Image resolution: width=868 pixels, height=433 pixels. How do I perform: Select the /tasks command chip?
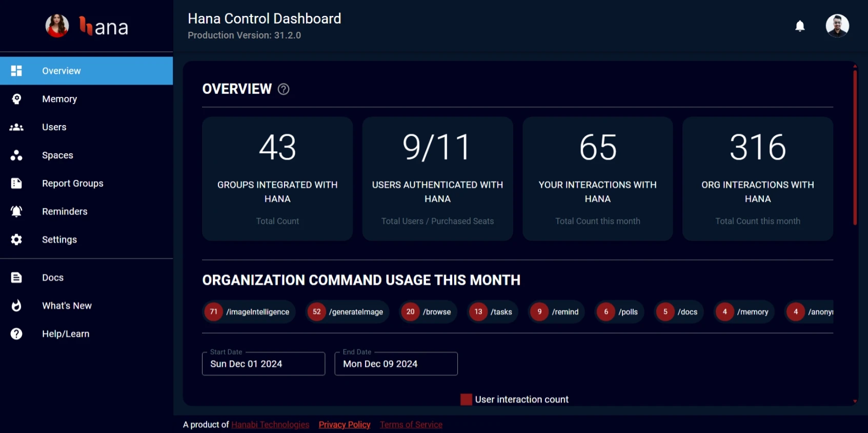tap(493, 312)
